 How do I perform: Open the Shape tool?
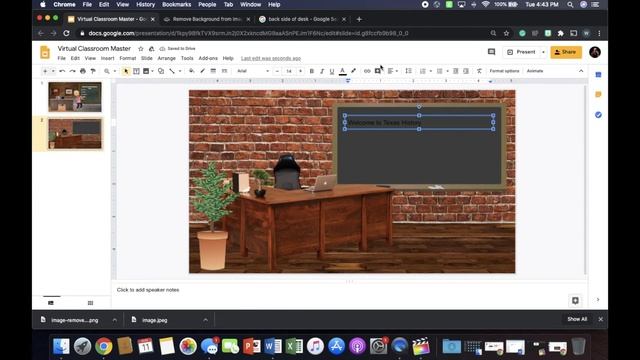[161, 71]
